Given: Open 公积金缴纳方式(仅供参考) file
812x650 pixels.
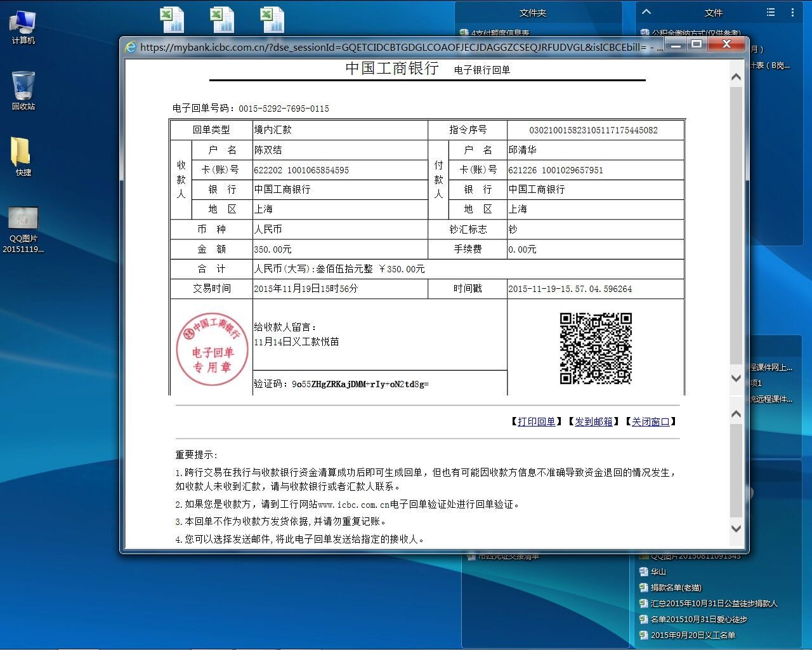Looking at the screenshot, I should 691,32.
